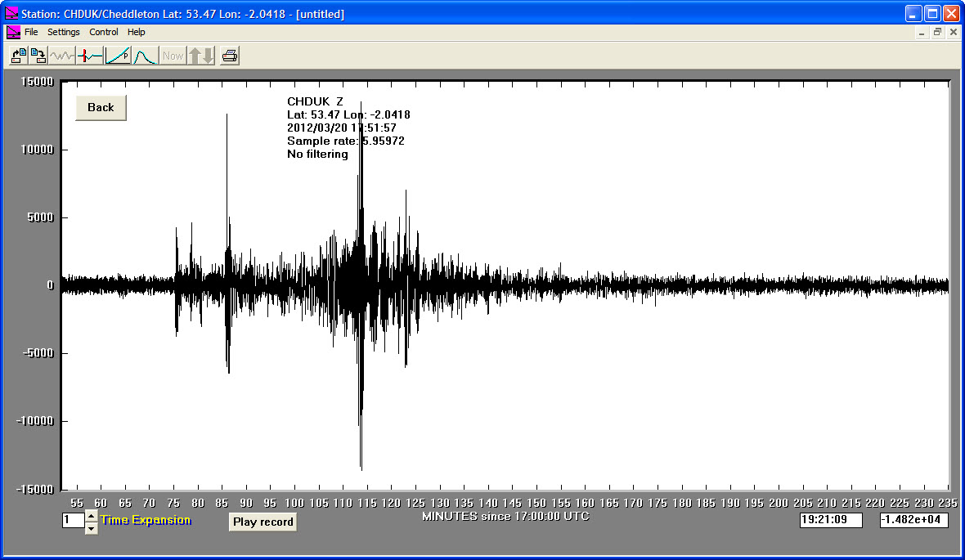Screen dimensions: 965x560
Task: Click the title bar application icon
Action: pyautogui.click(x=11, y=14)
